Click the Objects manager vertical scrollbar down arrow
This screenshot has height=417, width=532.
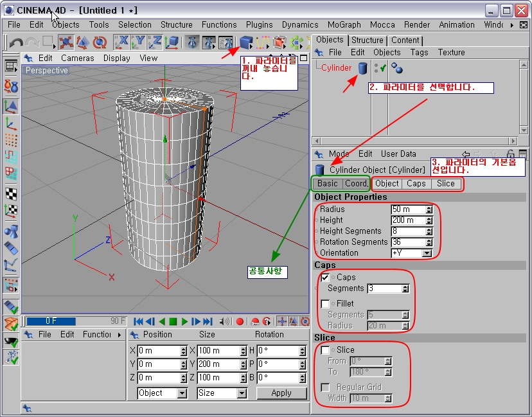pyautogui.click(x=524, y=130)
